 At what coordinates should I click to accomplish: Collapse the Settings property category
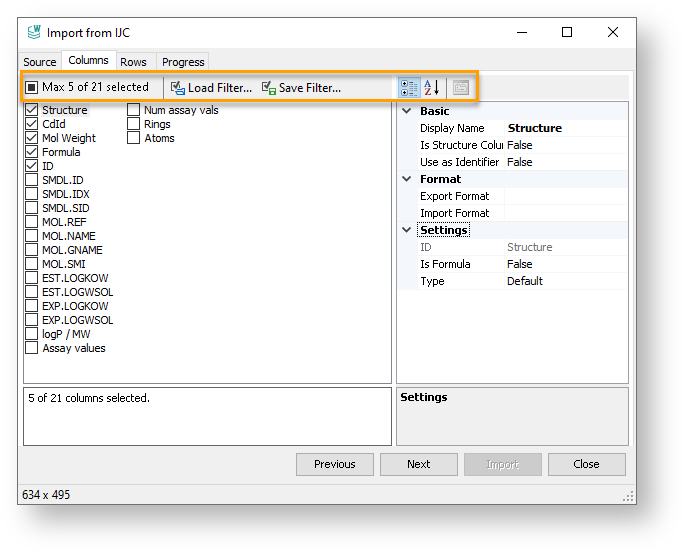point(407,230)
